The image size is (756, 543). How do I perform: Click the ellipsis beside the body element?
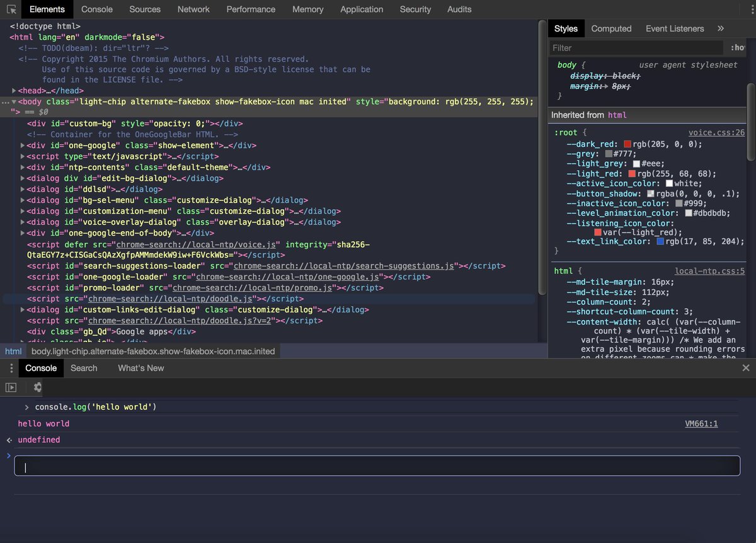pyautogui.click(x=6, y=102)
